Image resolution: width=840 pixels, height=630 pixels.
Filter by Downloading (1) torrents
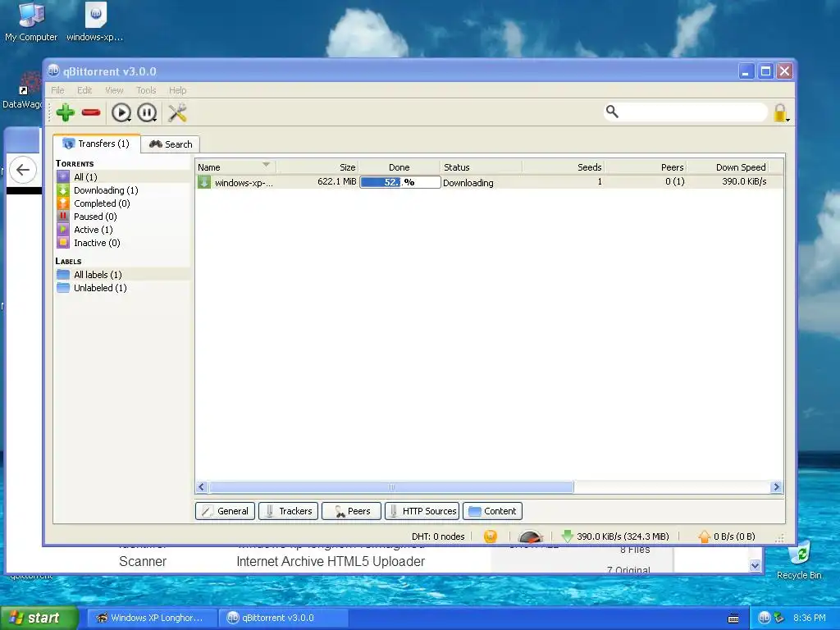pos(122,190)
